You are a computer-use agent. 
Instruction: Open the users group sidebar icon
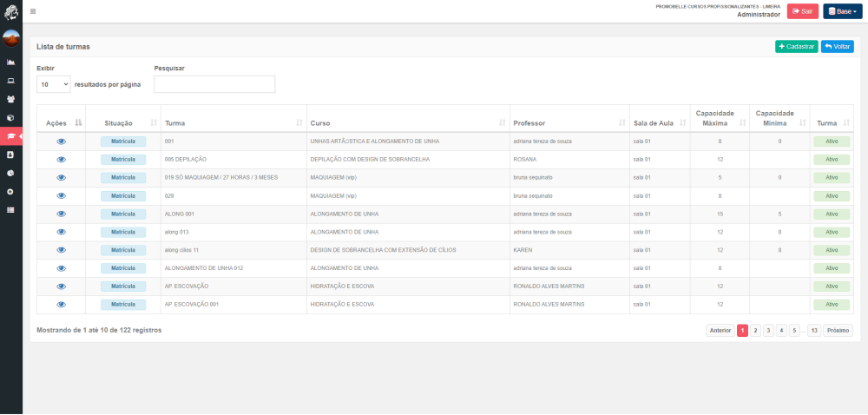pyautogui.click(x=10, y=100)
